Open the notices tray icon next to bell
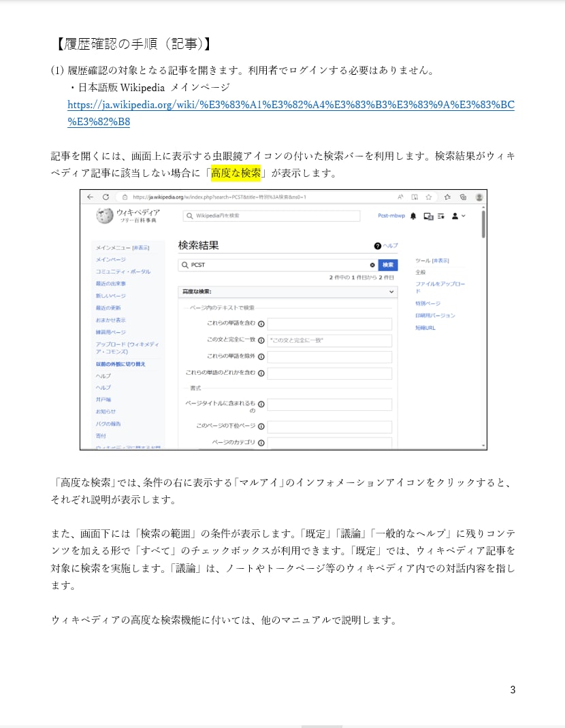The height and width of the screenshot is (728, 565). coord(428,216)
